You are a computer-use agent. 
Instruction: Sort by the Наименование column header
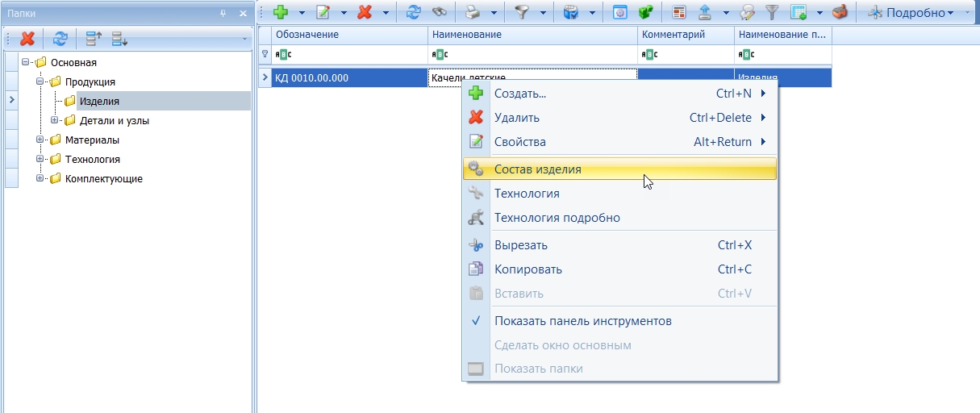pyautogui.click(x=532, y=35)
